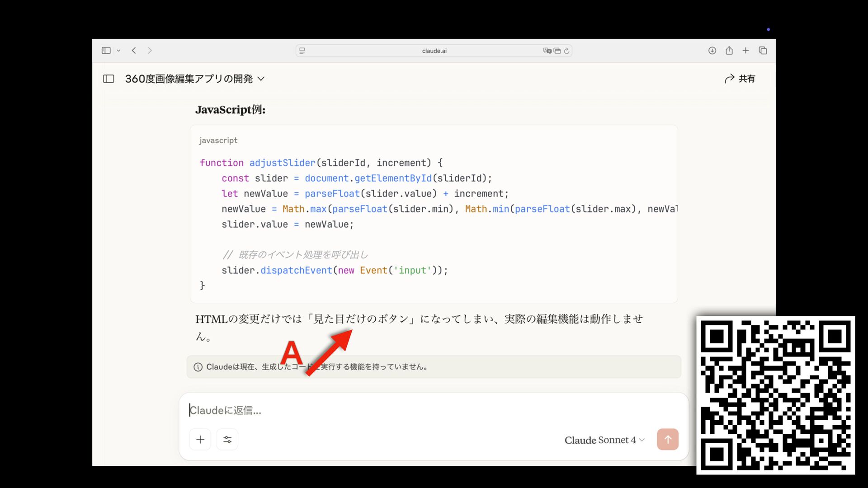This screenshot has width=868, height=488.
Task: Open the reader view icon in address bar
Action: click(302, 51)
